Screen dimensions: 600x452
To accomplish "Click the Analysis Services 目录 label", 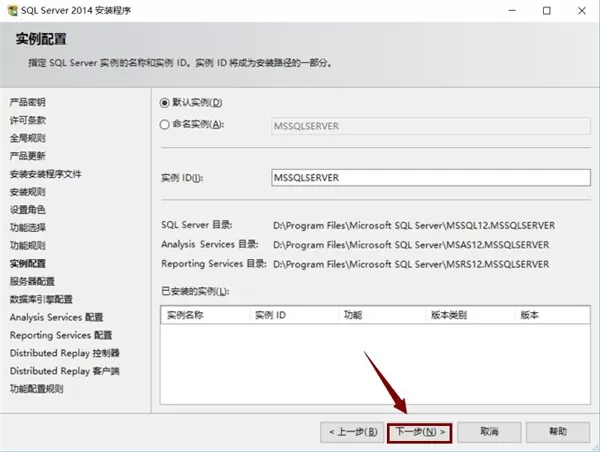I will coord(210,244).
